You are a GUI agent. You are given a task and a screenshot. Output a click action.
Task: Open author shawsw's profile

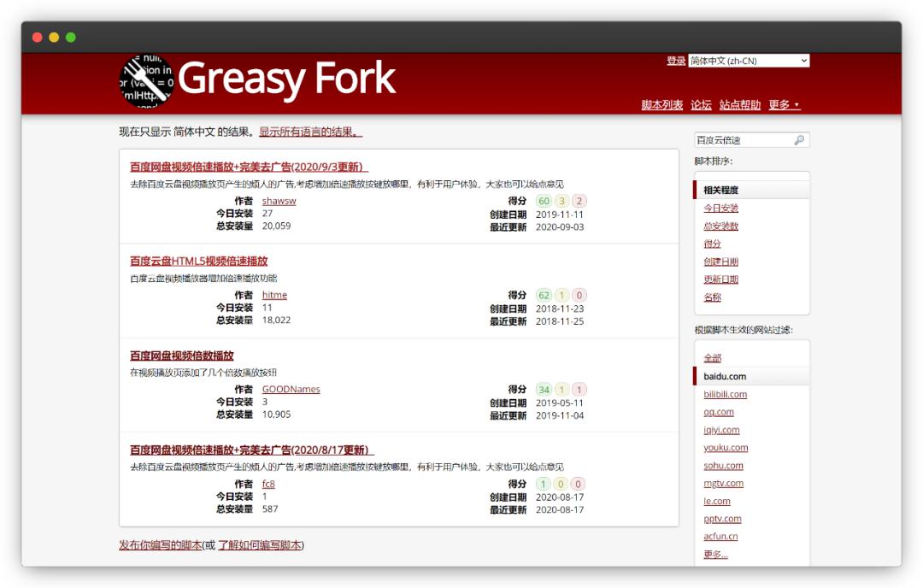[279, 201]
